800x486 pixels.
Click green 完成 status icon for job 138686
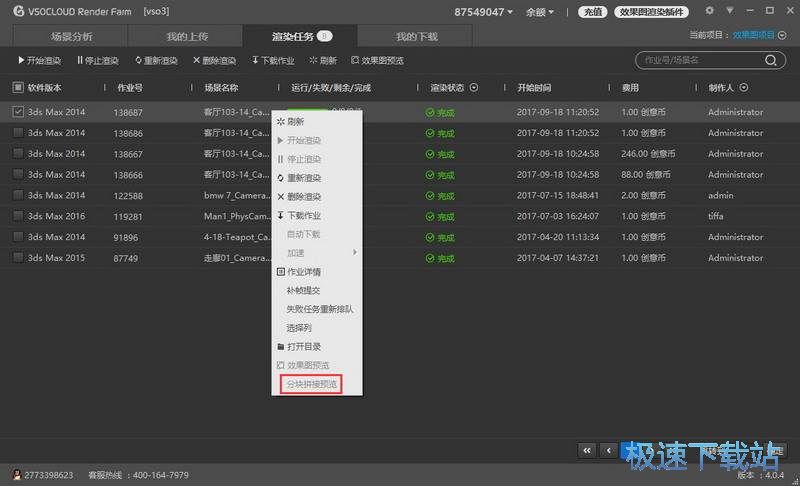pyautogui.click(x=430, y=133)
